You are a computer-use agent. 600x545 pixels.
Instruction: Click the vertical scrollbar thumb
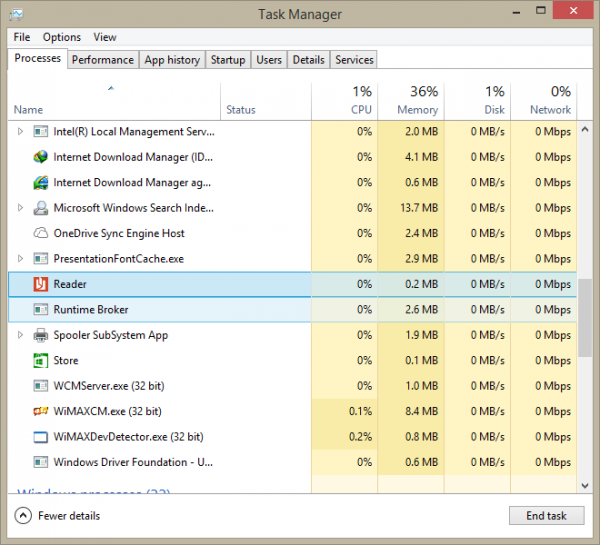(x=585, y=318)
